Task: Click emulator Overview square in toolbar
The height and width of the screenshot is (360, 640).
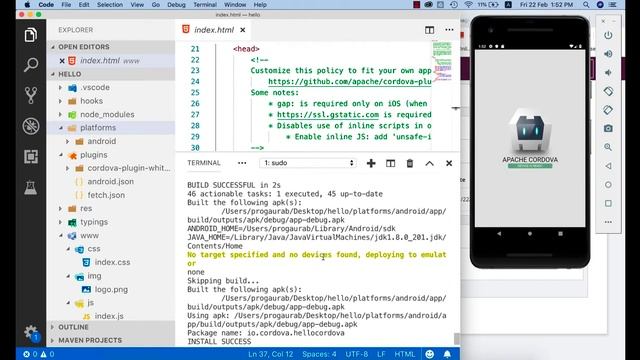Action: click(x=608, y=203)
